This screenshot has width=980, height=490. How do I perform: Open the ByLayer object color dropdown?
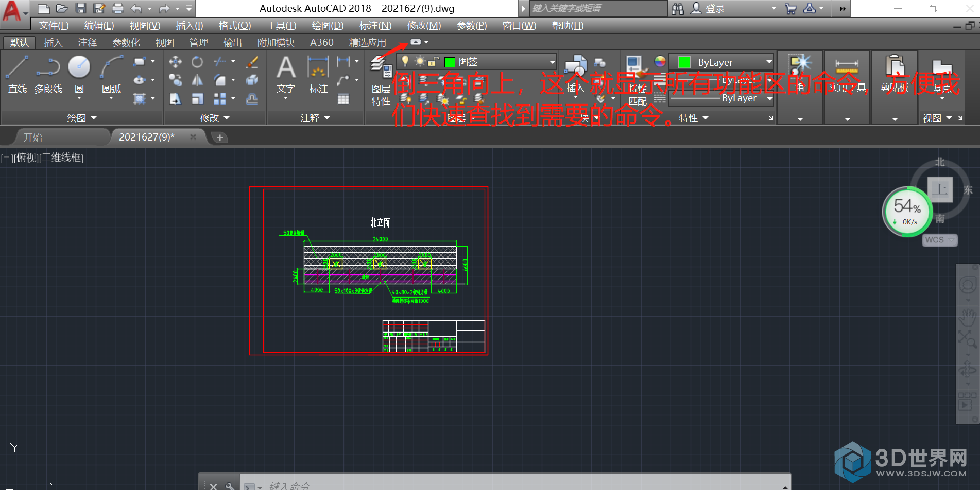(x=769, y=62)
